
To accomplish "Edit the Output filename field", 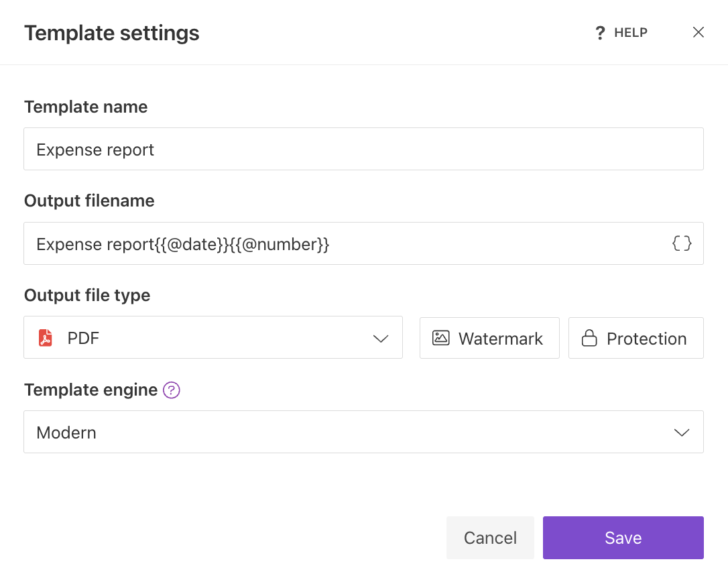I will click(363, 243).
